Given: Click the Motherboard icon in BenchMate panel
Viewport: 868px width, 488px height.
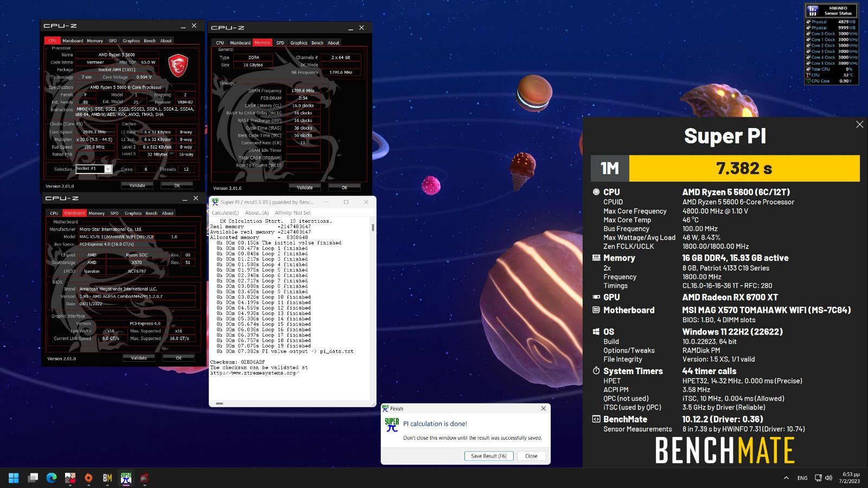Looking at the screenshot, I should [596, 310].
